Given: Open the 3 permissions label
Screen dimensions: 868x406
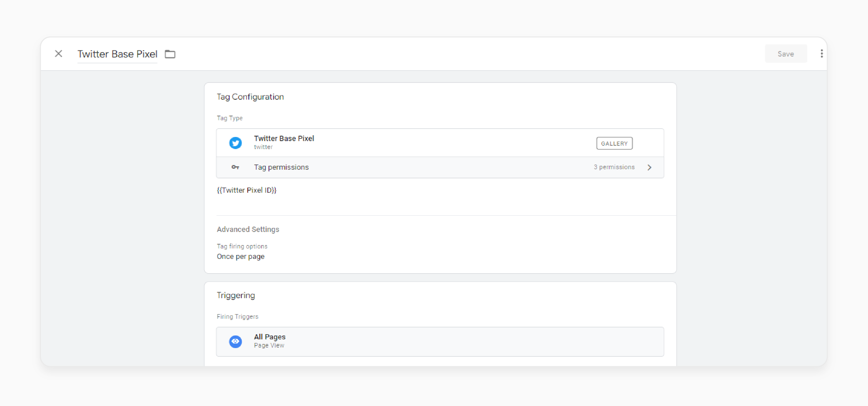Looking at the screenshot, I should (x=614, y=167).
